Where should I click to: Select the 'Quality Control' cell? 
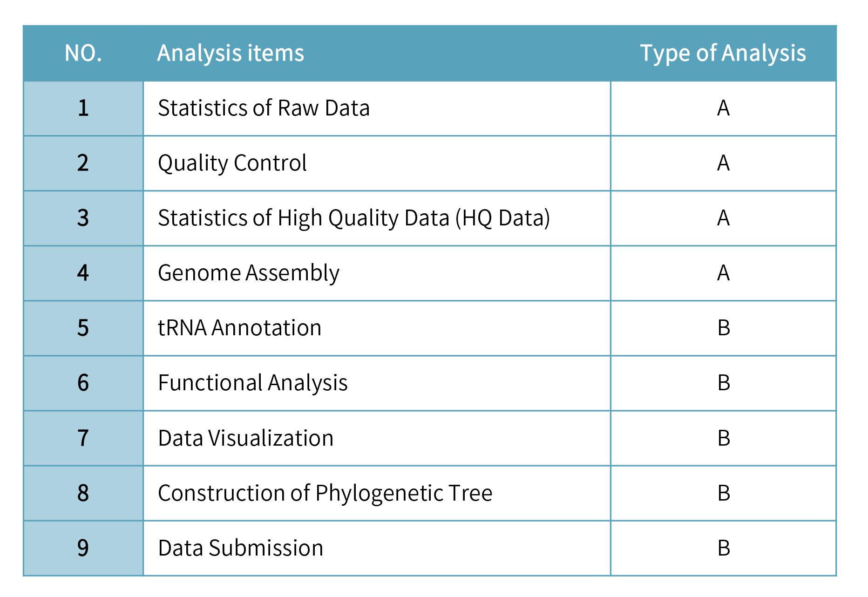232,163
